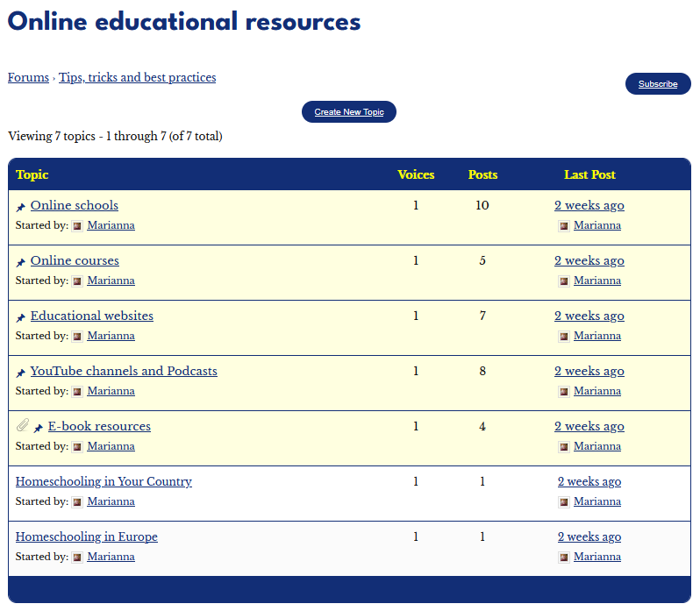Open Marianna last-post link in E-book resources row
Viewport: 700px width, 611px height.
pyautogui.click(x=597, y=447)
